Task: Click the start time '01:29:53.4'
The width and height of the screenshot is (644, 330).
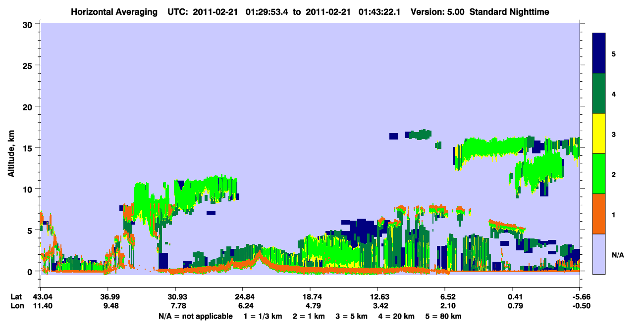Action: click(x=266, y=11)
